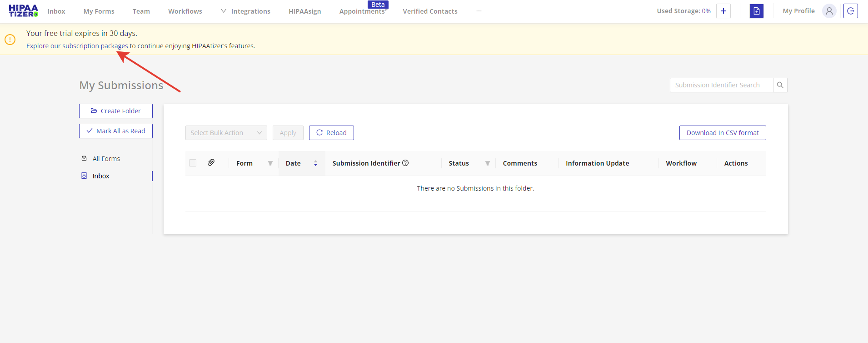Open the user avatar profile icon
This screenshot has height=343, width=868.
(829, 11)
